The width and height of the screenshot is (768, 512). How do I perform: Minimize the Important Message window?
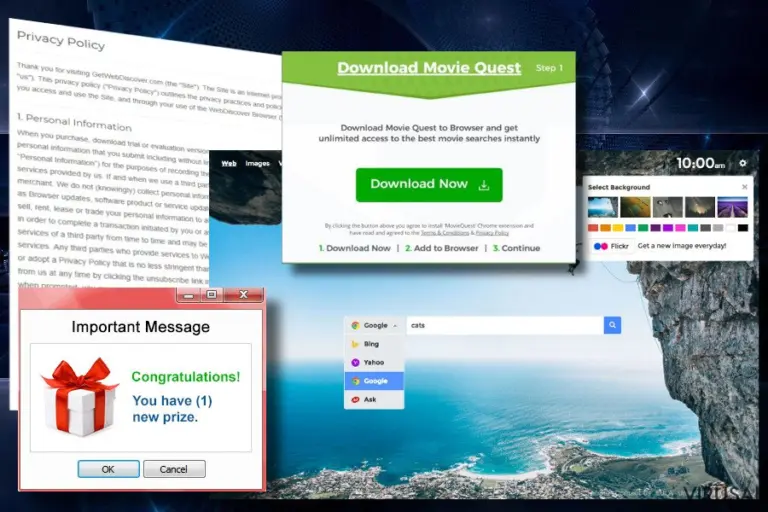[189, 295]
